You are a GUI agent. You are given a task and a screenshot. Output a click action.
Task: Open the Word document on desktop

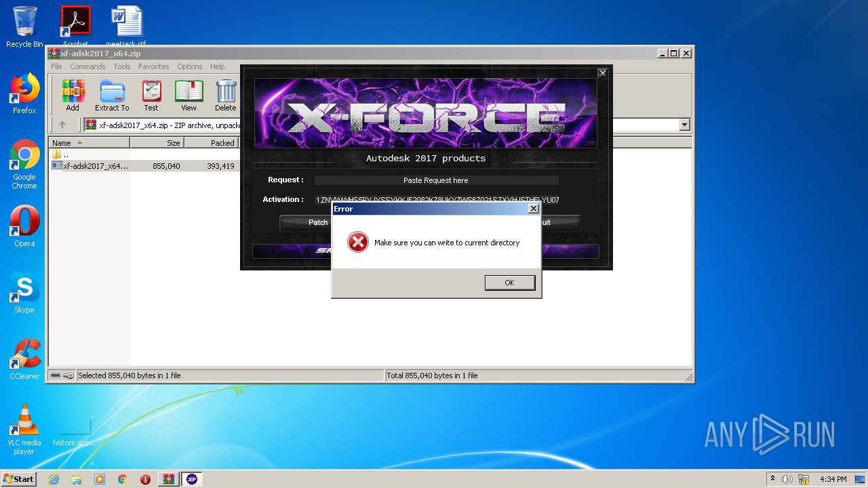126,27
